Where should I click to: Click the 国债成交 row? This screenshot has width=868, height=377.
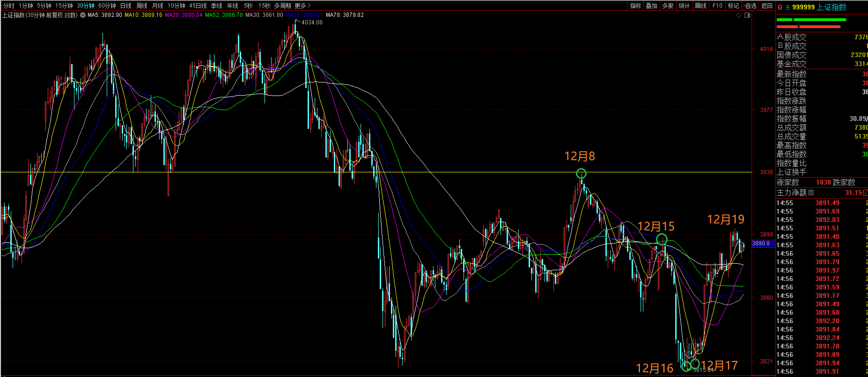coord(822,55)
